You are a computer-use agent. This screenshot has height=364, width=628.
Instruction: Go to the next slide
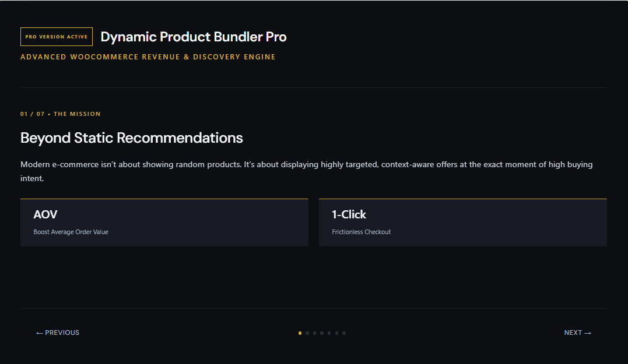tap(577, 333)
